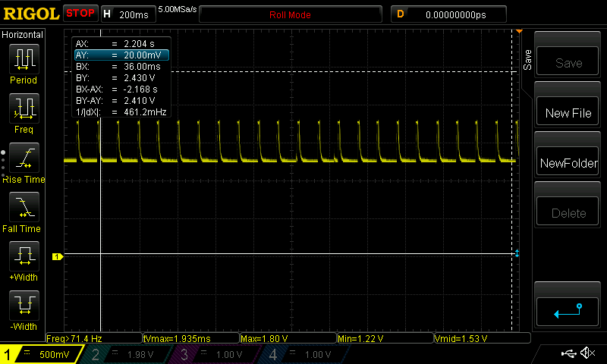Select the Fall Time measurement icon
This screenshot has height=364, width=607.
[24, 207]
